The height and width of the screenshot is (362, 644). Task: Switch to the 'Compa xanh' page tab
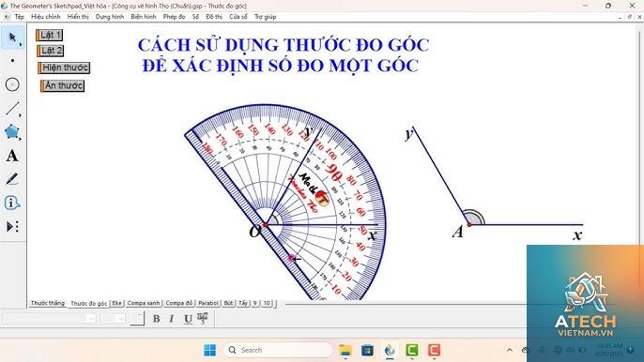coord(144,303)
